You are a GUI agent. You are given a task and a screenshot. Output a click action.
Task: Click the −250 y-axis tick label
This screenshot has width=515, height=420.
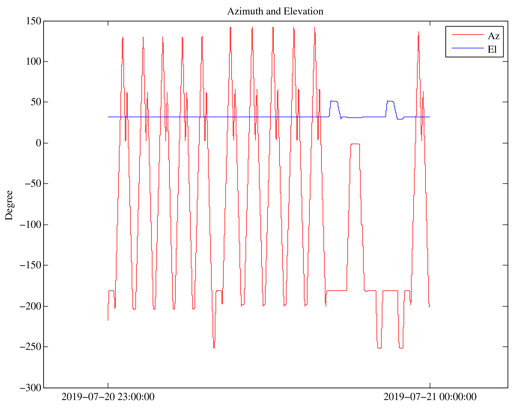[30, 347]
